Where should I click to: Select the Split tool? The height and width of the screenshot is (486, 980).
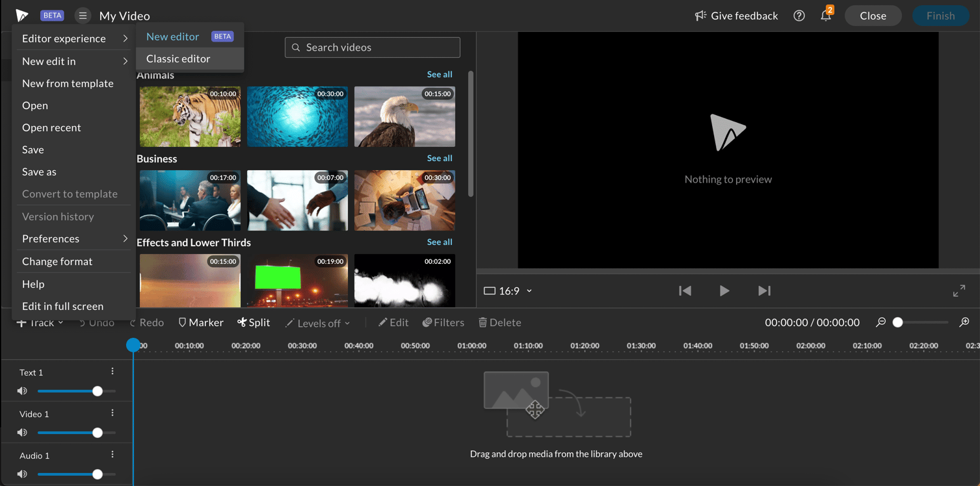pos(254,322)
